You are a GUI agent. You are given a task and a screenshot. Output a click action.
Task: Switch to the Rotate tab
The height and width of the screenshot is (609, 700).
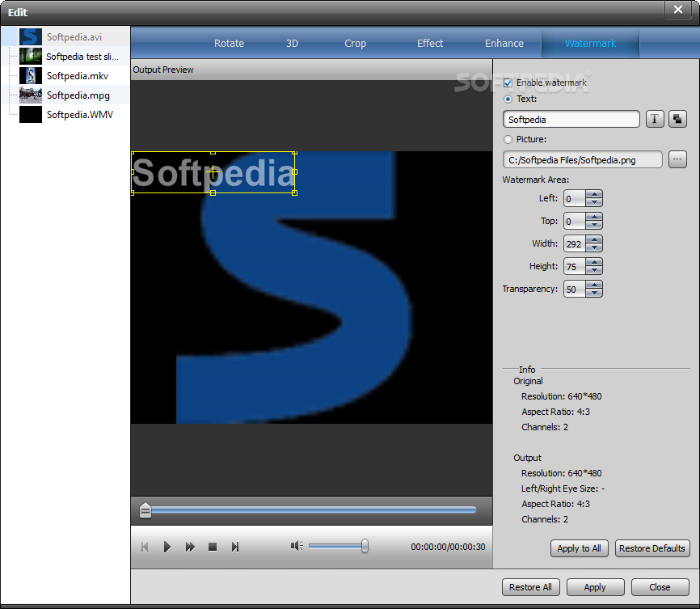[229, 44]
